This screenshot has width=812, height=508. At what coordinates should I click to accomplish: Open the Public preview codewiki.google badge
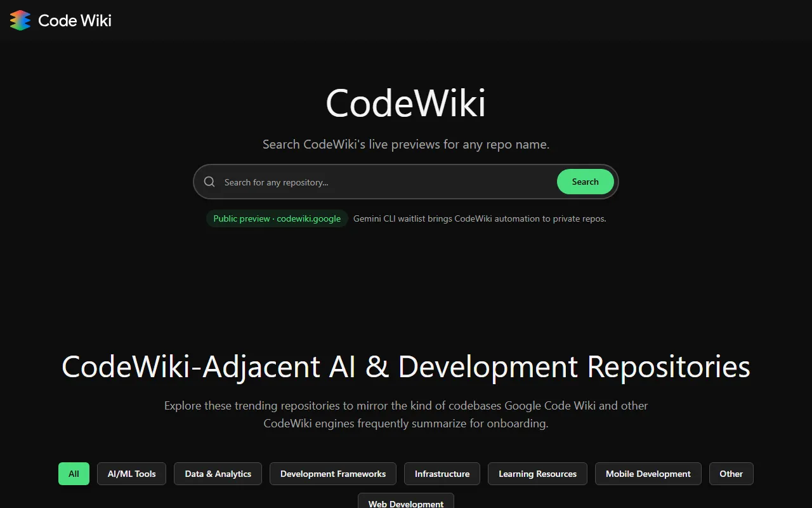pos(277,218)
